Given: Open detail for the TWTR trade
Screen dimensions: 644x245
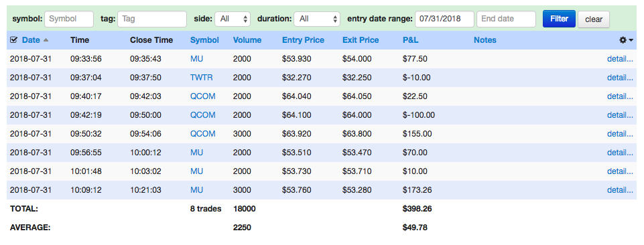Looking at the screenshot, I should [620, 78].
